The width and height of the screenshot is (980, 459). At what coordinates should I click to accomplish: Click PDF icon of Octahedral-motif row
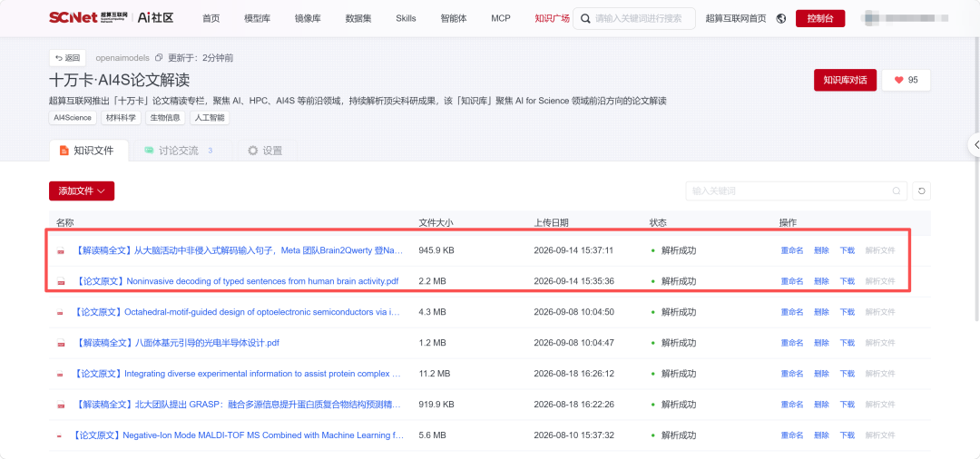click(60, 312)
